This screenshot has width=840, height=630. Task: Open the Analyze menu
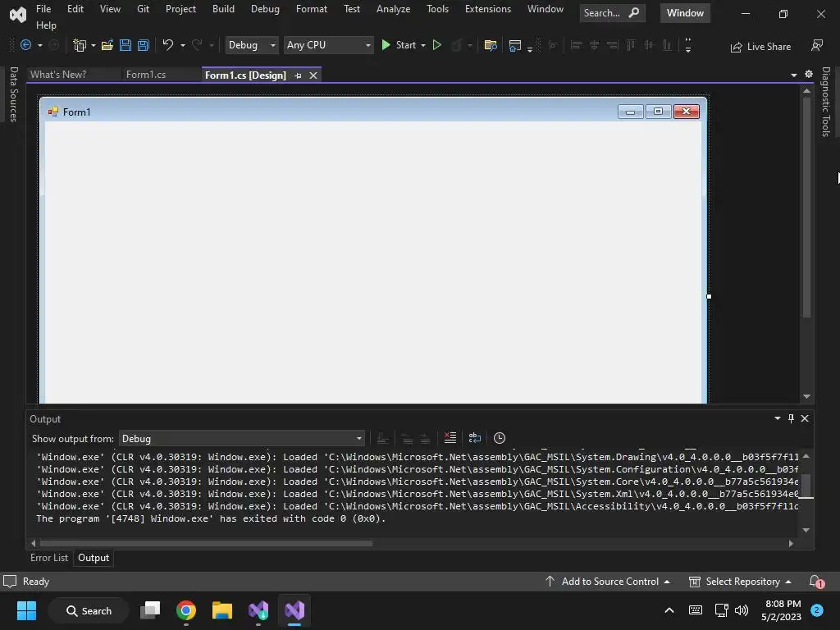[x=393, y=9]
